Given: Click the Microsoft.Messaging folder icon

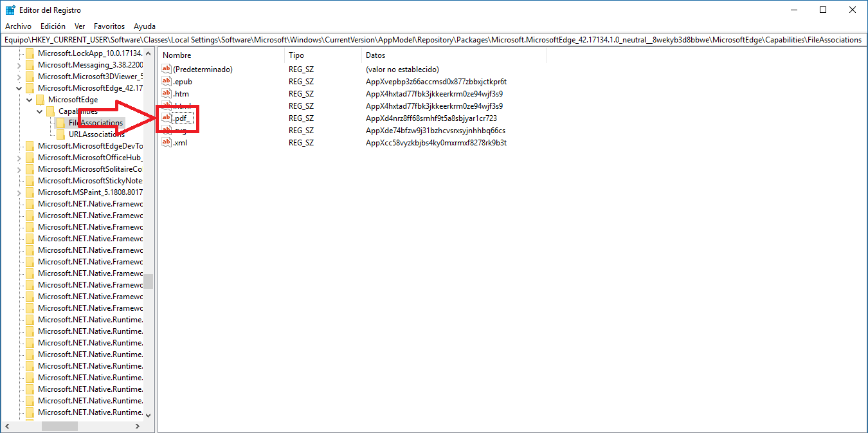Looking at the screenshot, I should coord(30,65).
